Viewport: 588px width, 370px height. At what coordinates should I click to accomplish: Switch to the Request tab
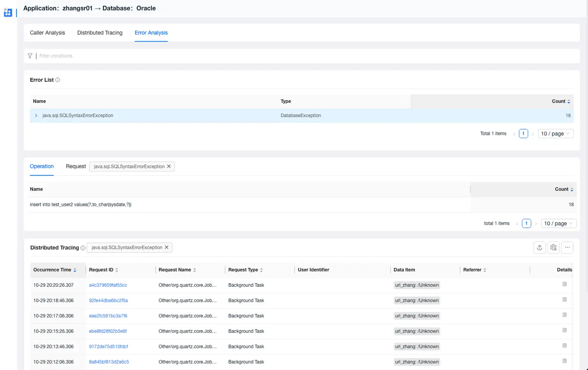76,167
